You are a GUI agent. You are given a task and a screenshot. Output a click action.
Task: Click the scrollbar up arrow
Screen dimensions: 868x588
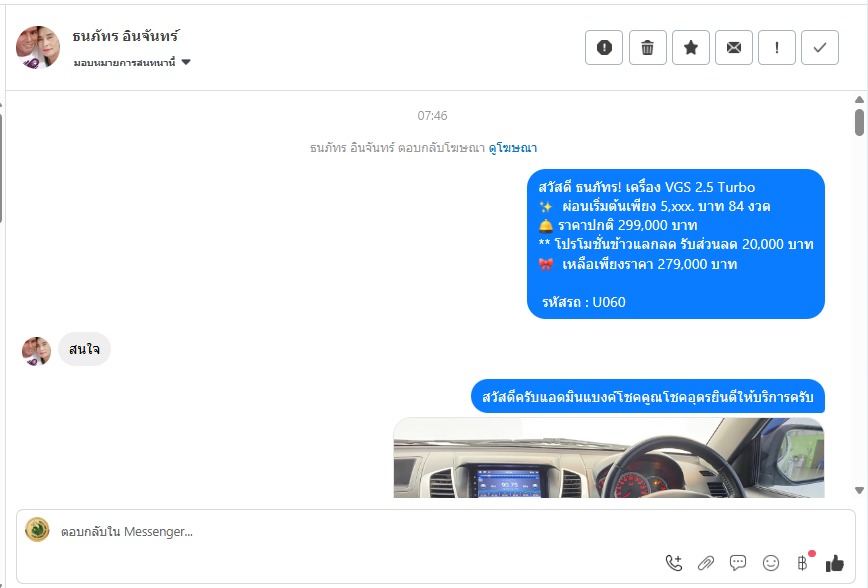[859, 100]
